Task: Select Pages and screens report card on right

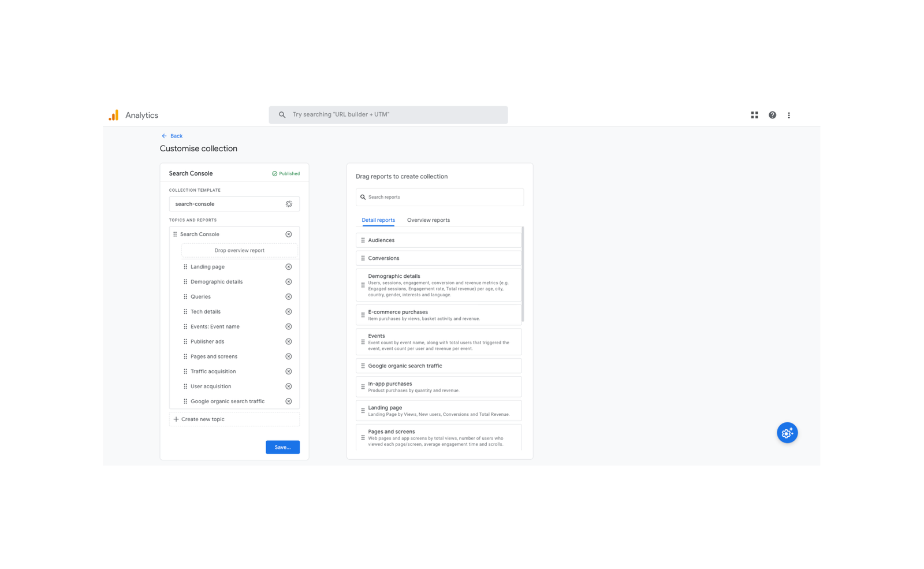Action: (438, 437)
